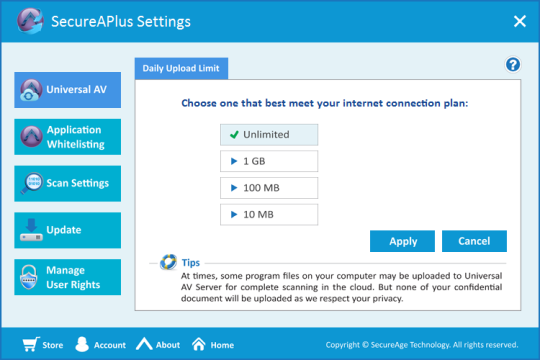Click the green checkmark beside Unlimited

(x=234, y=134)
